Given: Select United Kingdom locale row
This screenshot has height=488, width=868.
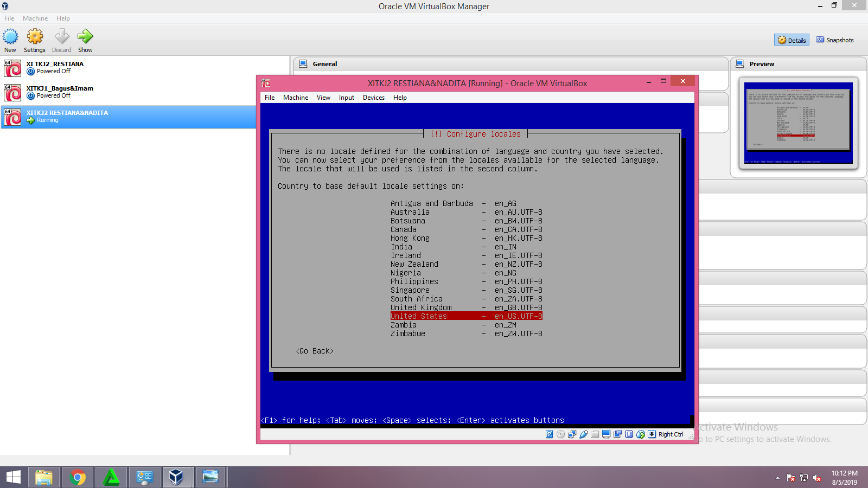Looking at the screenshot, I should 467,307.
